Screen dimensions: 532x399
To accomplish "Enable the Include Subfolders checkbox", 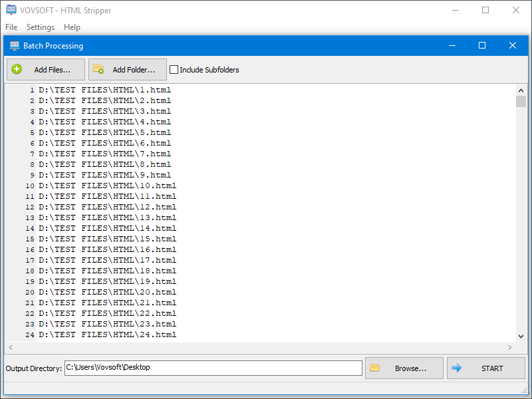I will (x=174, y=69).
